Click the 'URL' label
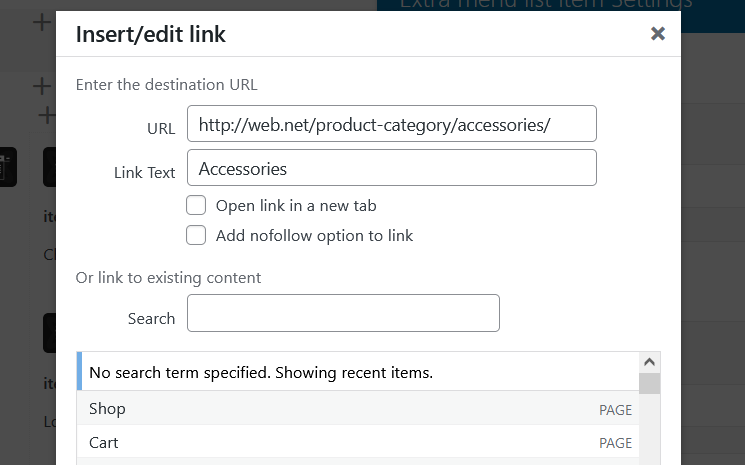 coord(160,128)
